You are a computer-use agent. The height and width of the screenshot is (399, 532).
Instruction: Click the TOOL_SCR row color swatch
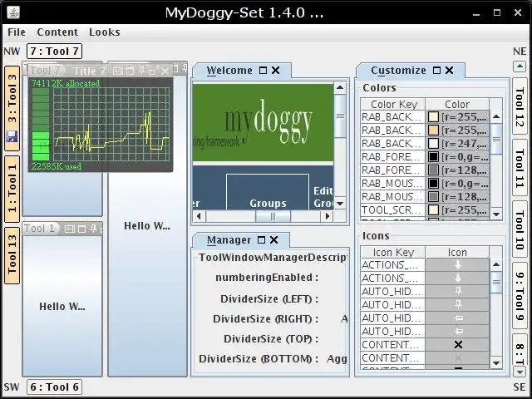[433, 210]
